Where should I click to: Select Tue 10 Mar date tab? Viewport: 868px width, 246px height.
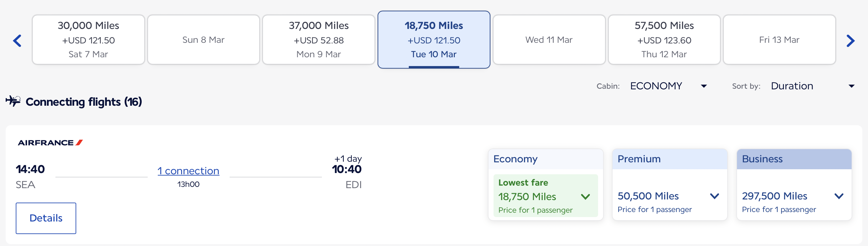(x=434, y=40)
